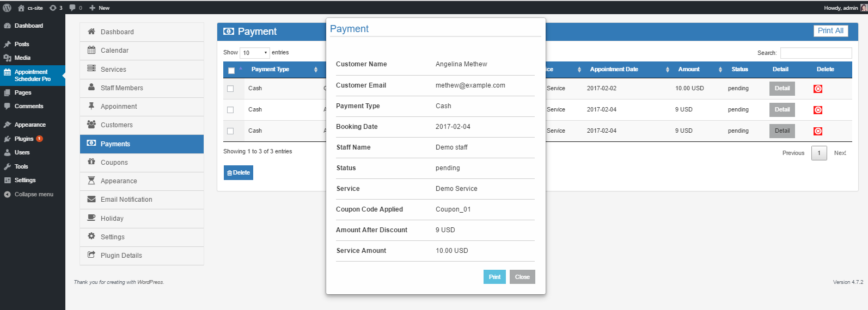Focus the Search input field
This screenshot has height=310, width=868.
coord(816,53)
